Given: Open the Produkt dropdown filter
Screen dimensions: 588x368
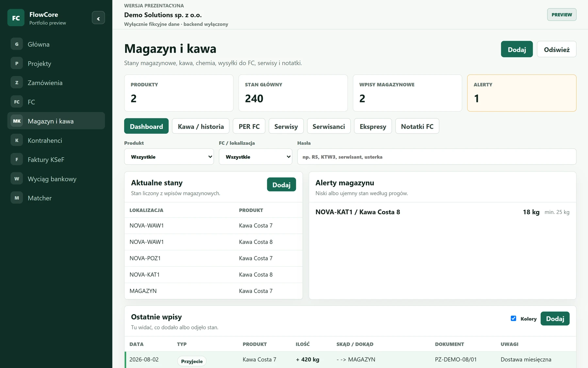Looking at the screenshot, I should [169, 157].
